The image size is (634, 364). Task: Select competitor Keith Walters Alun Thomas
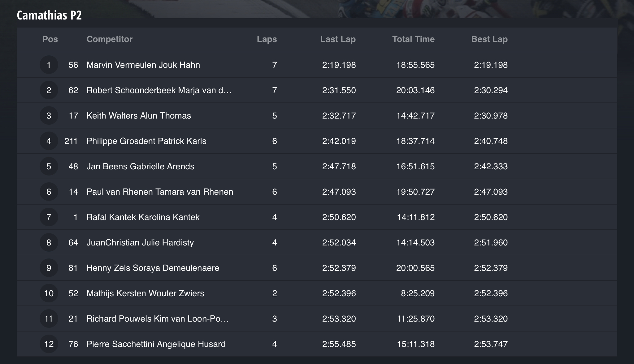click(139, 116)
